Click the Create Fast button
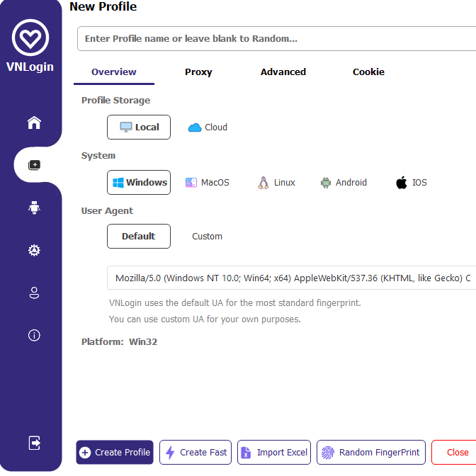 pos(195,453)
